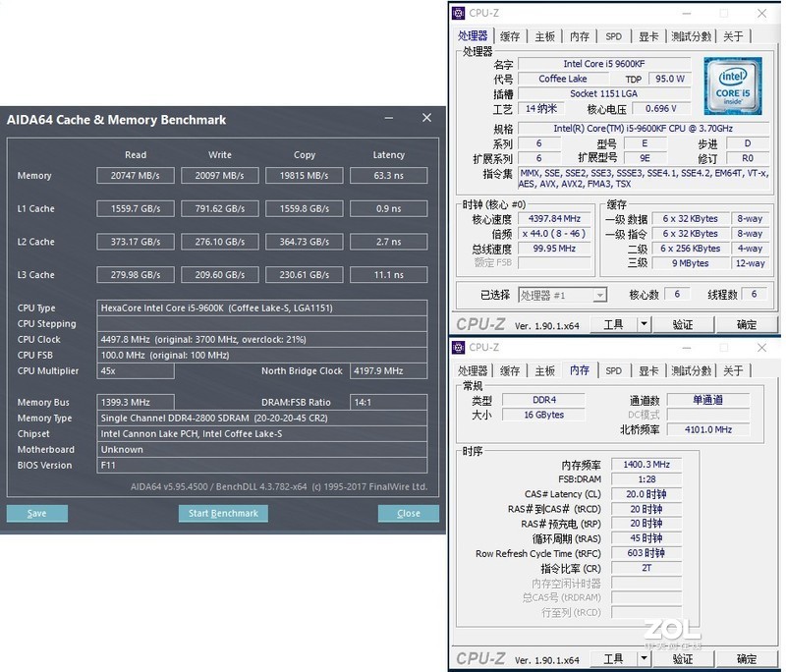Image resolution: width=786 pixels, height=672 pixels.
Task: Open the 缓存 cache tab in top window
Action: 508,35
